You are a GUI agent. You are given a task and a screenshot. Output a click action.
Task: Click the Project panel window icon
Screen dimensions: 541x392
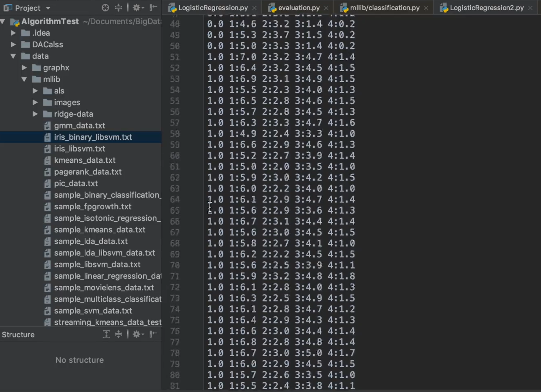(8, 8)
